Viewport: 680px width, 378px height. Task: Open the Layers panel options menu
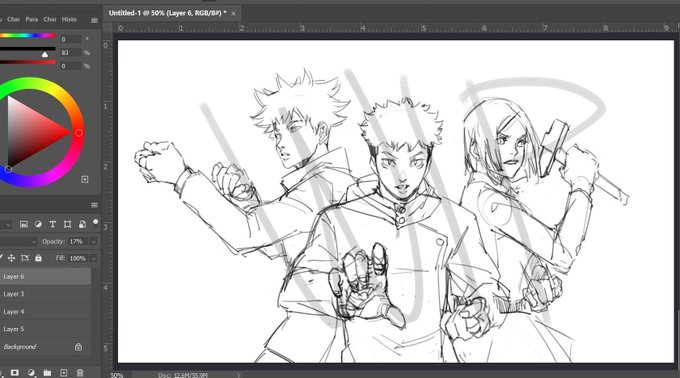(94, 205)
